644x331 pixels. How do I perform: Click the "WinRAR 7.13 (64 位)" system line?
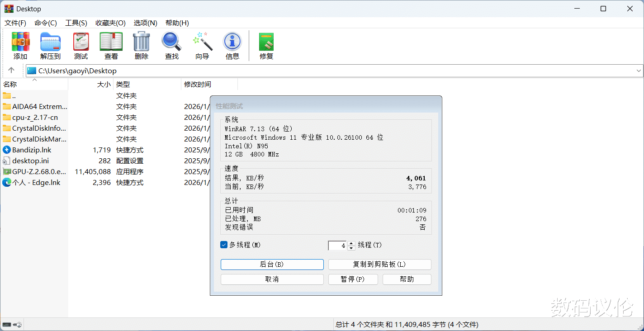coord(258,129)
